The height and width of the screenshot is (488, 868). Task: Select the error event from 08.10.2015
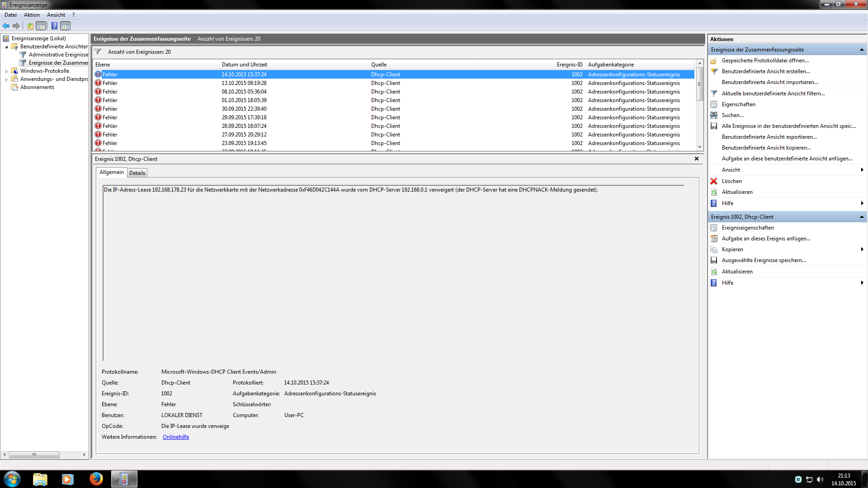tap(244, 92)
